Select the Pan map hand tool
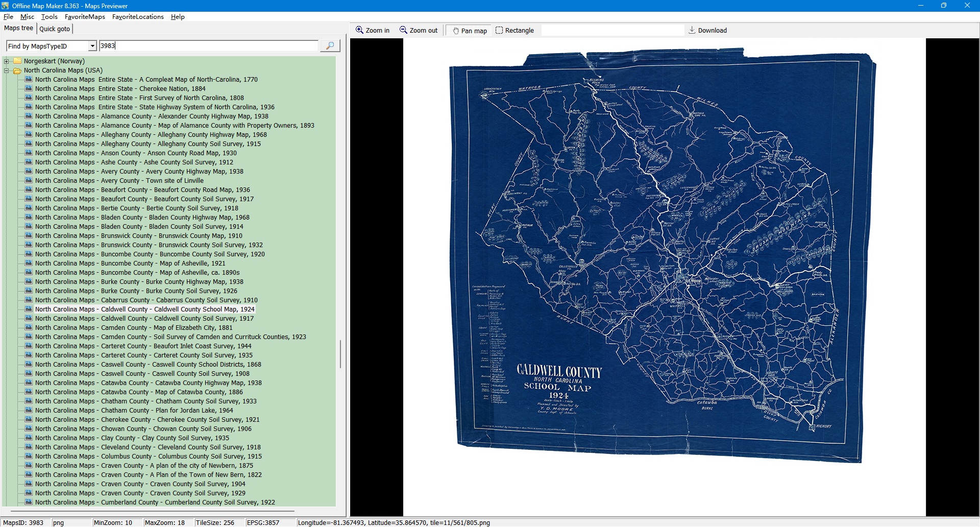This screenshot has width=980, height=527. pyautogui.click(x=456, y=31)
